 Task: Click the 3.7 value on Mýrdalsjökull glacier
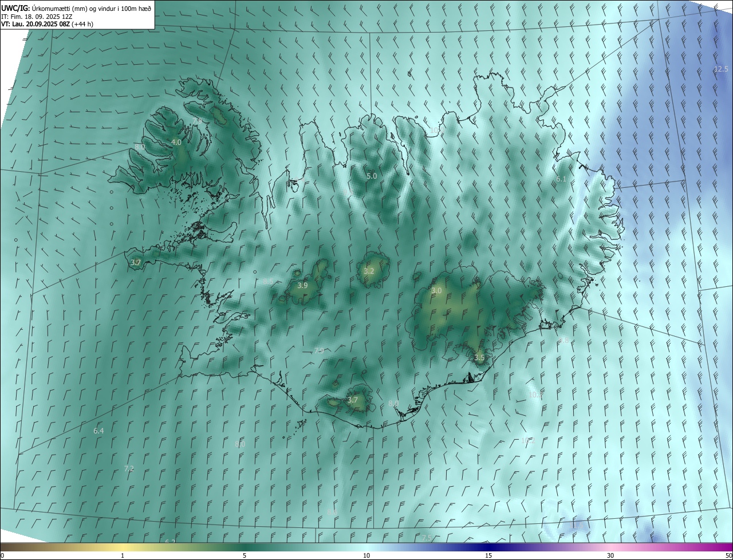[353, 400]
